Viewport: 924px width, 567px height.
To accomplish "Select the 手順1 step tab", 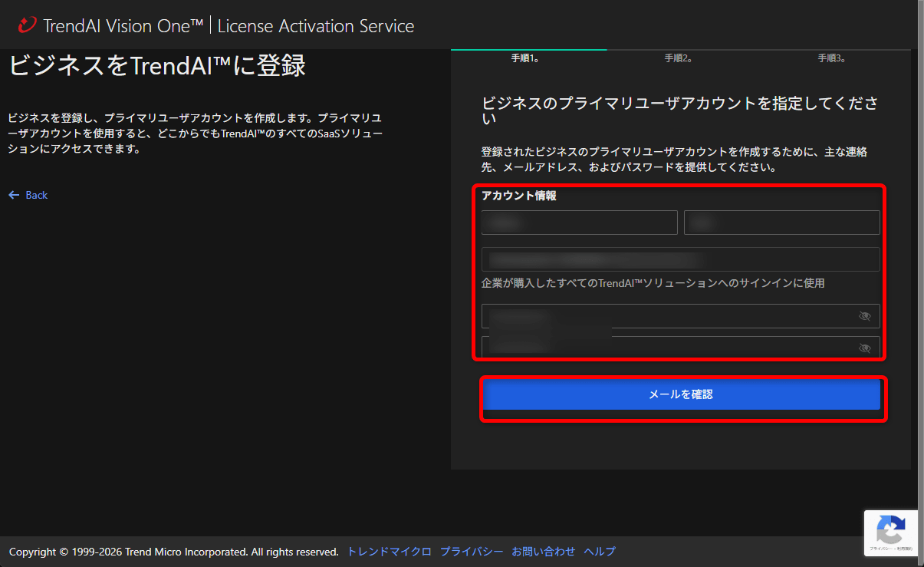I will pyautogui.click(x=528, y=58).
